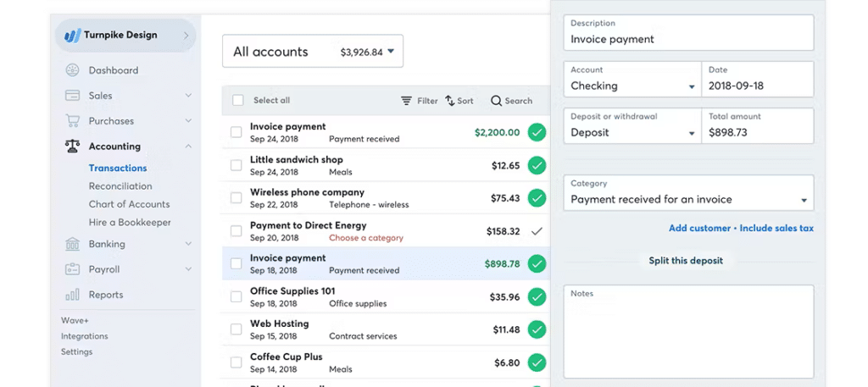Screen dimensions: 868x387
Task: Check the Wireless phone company checkbox
Action: click(236, 198)
